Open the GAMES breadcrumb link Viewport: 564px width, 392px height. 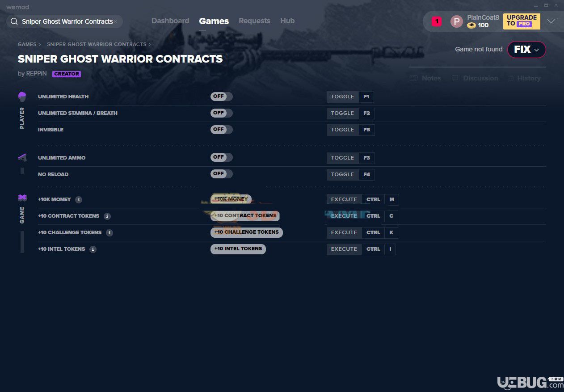click(27, 45)
